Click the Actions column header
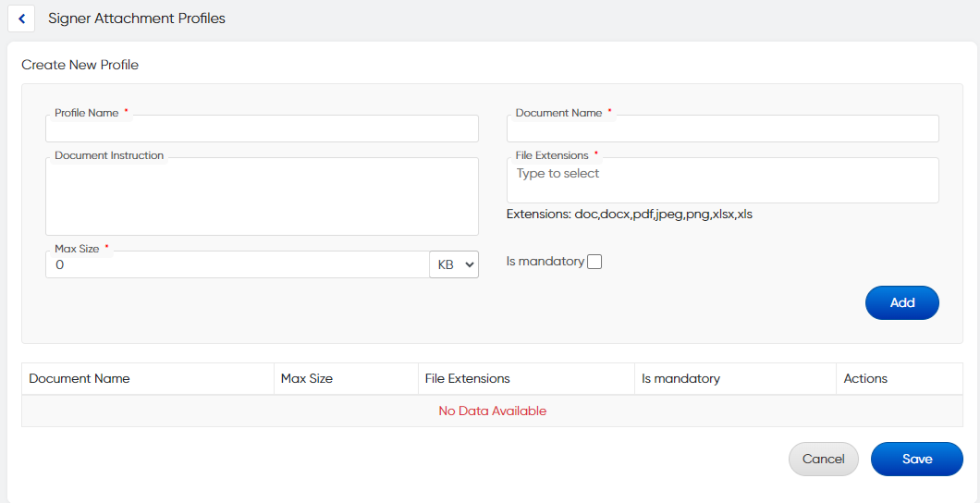 click(865, 378)
